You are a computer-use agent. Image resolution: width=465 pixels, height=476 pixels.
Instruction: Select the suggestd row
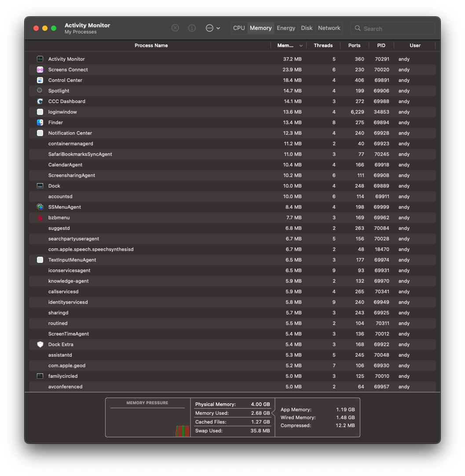[x=232, y=228]
